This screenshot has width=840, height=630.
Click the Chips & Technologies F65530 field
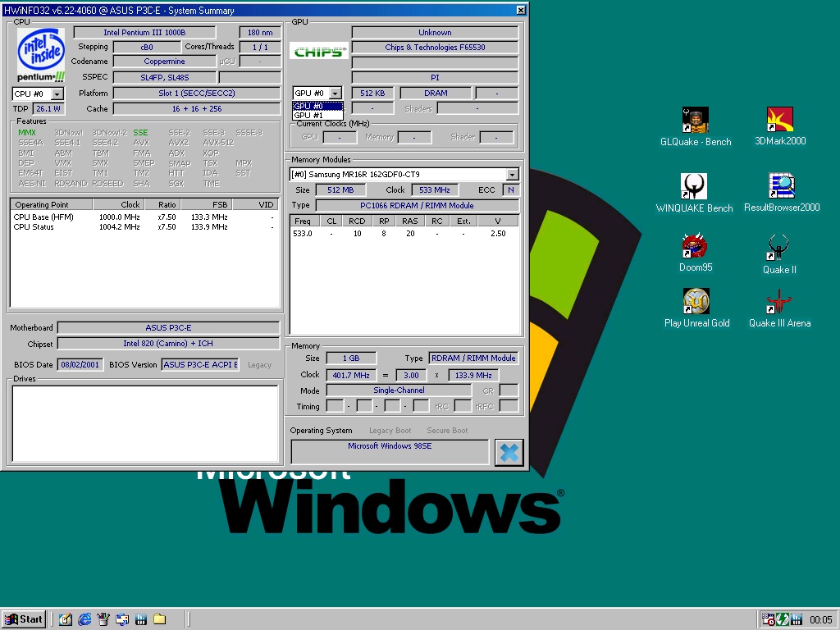click(435, 48)
